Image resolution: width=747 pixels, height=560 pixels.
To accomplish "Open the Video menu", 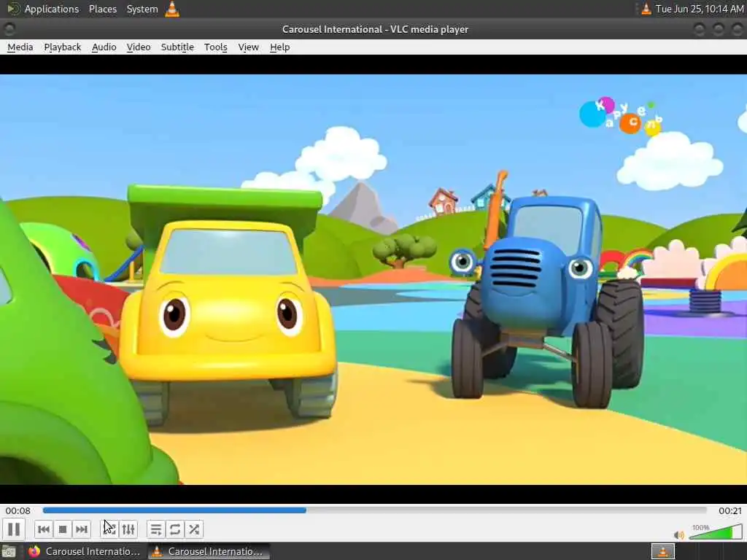I will (139, 47).
